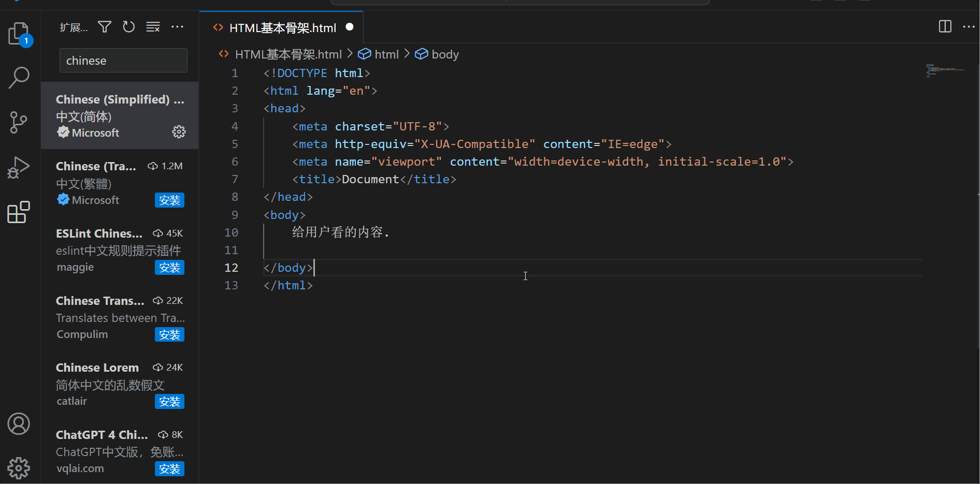The image size is (980, 484).
Task: Switch to the HTML基本骨架.html tab
Action: 282,27
